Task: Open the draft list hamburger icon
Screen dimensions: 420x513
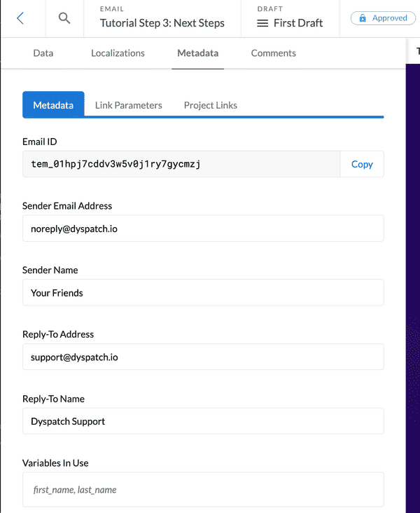Action: 262,23
